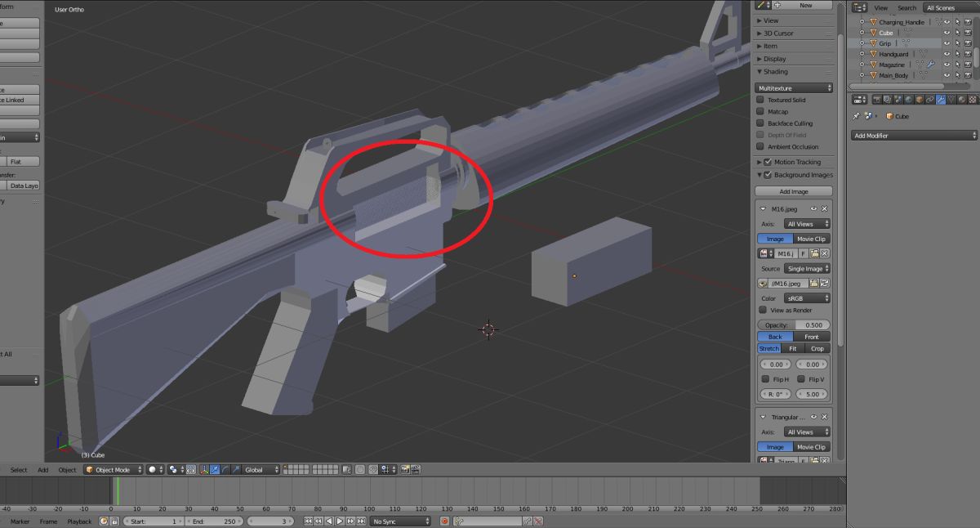Click the OpenGL render image icon
The height and width of the screenshot is (528, 980).
click(405, 470)
